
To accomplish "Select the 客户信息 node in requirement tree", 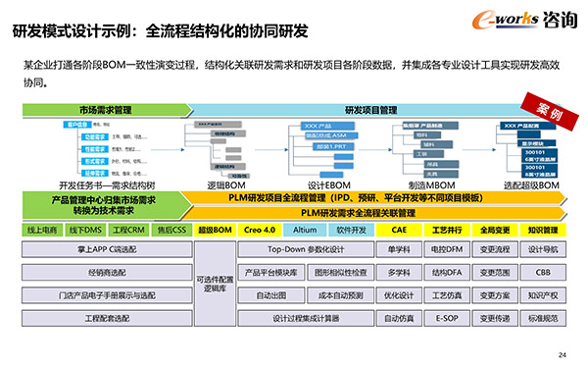I will pyautogui.click(x=77, y=125).
